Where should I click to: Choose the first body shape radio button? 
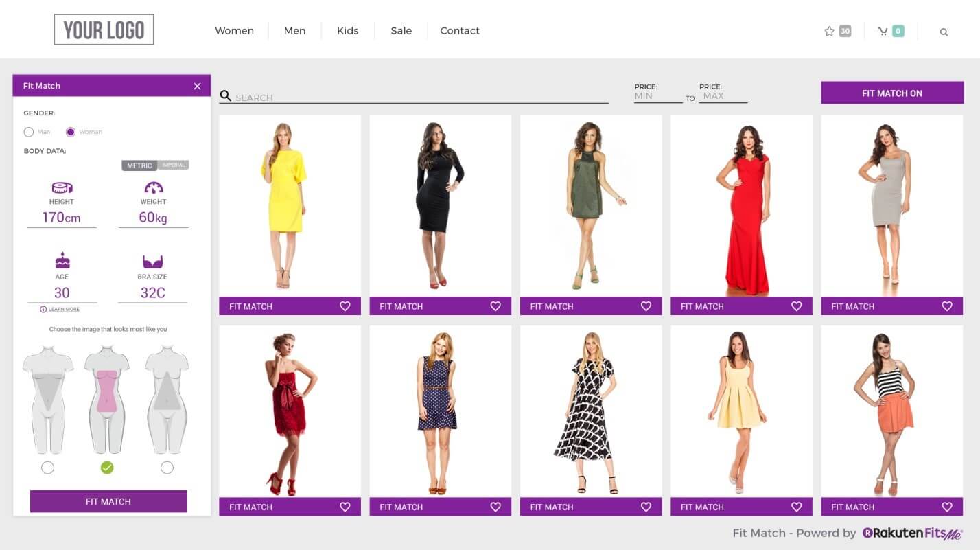click(47, 468)
